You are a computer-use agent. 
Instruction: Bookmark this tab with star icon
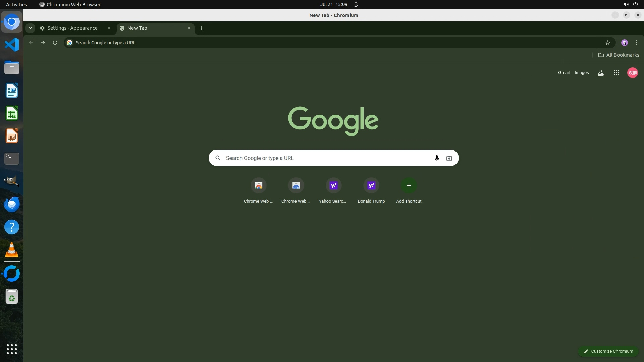(x=607, y=43)
